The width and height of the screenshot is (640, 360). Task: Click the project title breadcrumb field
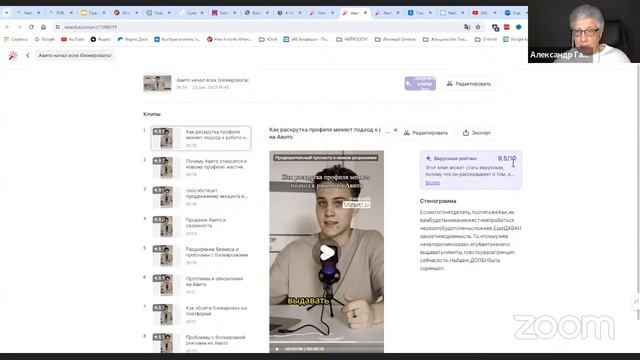pos(75,55)
